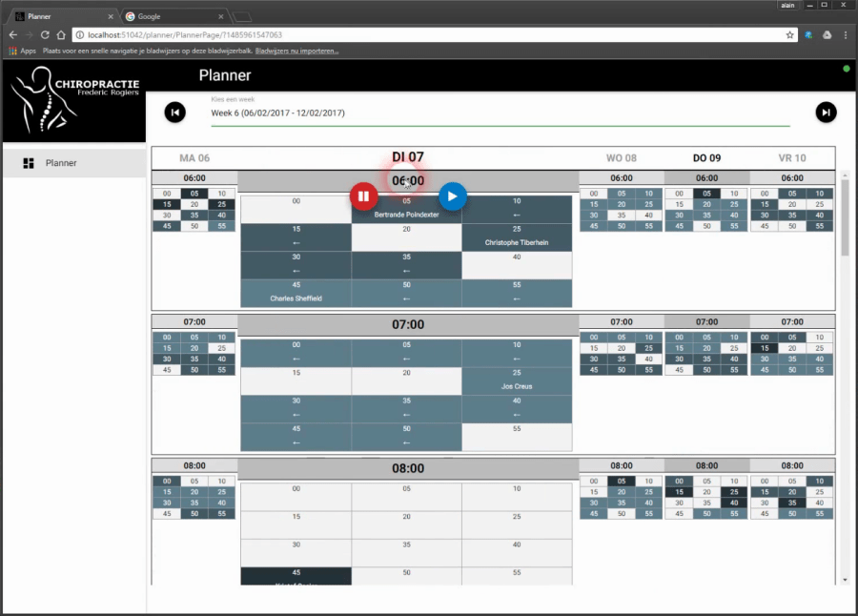Toggle the 05 minute slot under MA 06

[x=194, y=192]
